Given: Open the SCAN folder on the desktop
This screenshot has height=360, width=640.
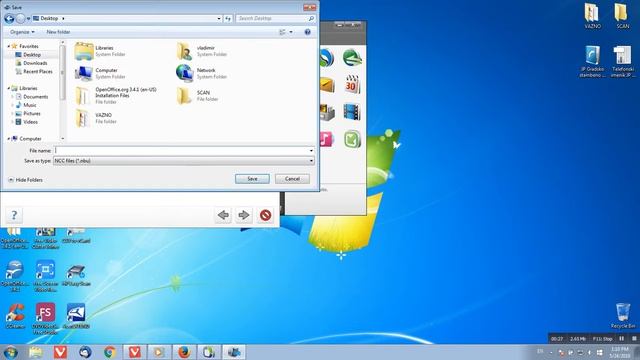Looking at the screenshot, I should [622, 16].
